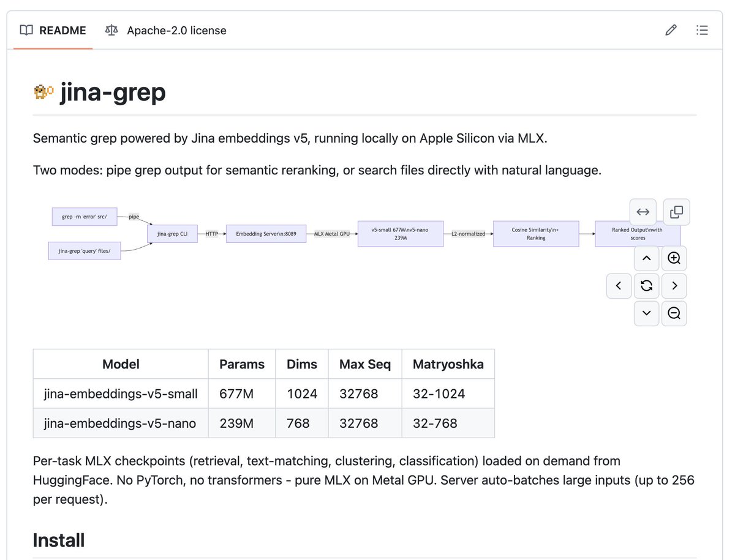This screenshot has height=560, width=735.
Task: Click the "Per-task MLX checkpoints" paragraph
Action: coord(364,480)
